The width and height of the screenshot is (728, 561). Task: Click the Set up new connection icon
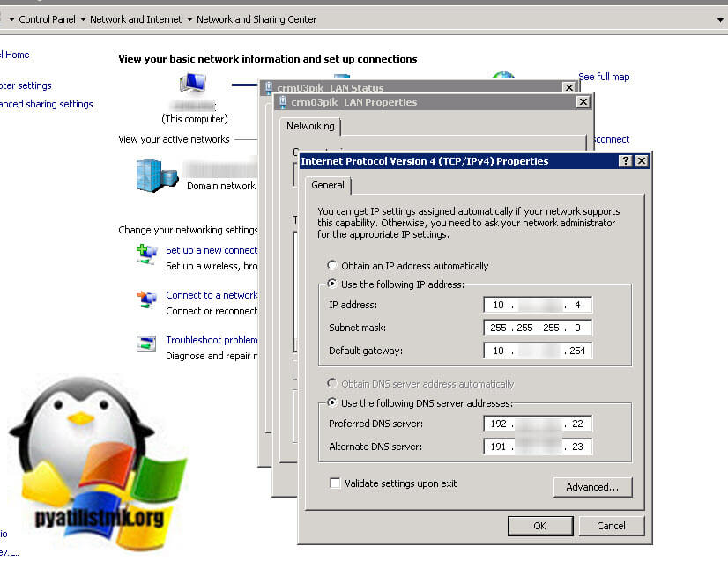[x=146, y=255]
